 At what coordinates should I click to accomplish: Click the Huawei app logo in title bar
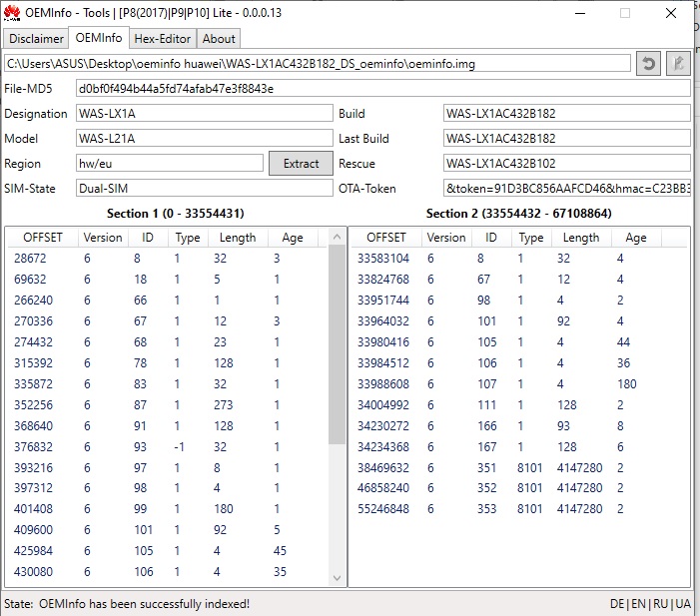click(x=12, y=13)
